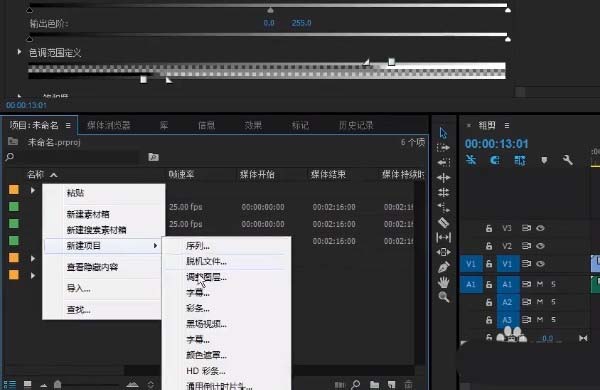Hide track V2 output with eye icon
600x390 pixels.
pyautogui.click(x=540, y=246)
